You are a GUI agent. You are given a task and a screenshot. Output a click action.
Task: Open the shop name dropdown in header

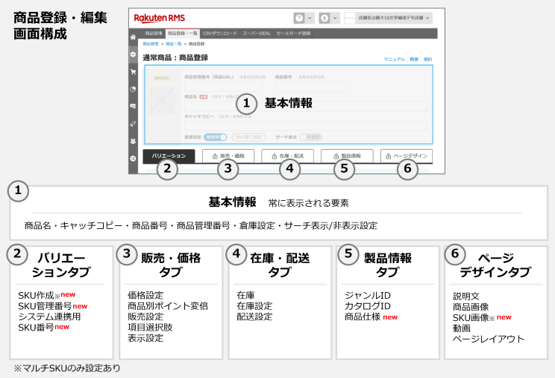click(388, 18)
